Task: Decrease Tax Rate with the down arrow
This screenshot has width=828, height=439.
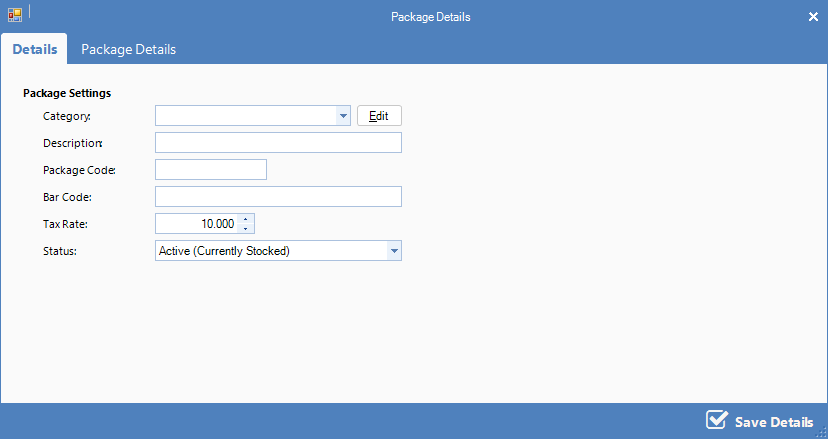Action: [x=246, y=229]
